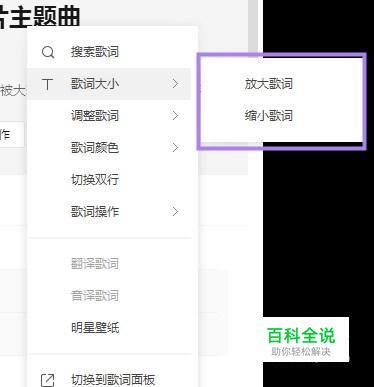This screenshot has width=374, height=387.
Task: Expand the 歌词颜色 submenu chevron
Action: point(175,148)
